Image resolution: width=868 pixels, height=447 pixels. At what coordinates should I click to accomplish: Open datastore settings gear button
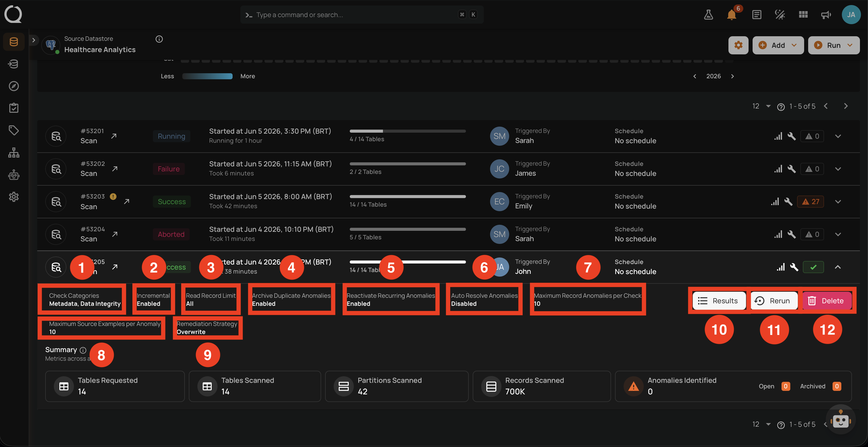tap(738, 45)
